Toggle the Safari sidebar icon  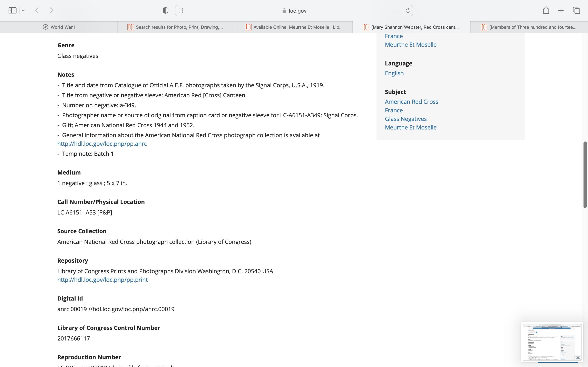[12, 10]
